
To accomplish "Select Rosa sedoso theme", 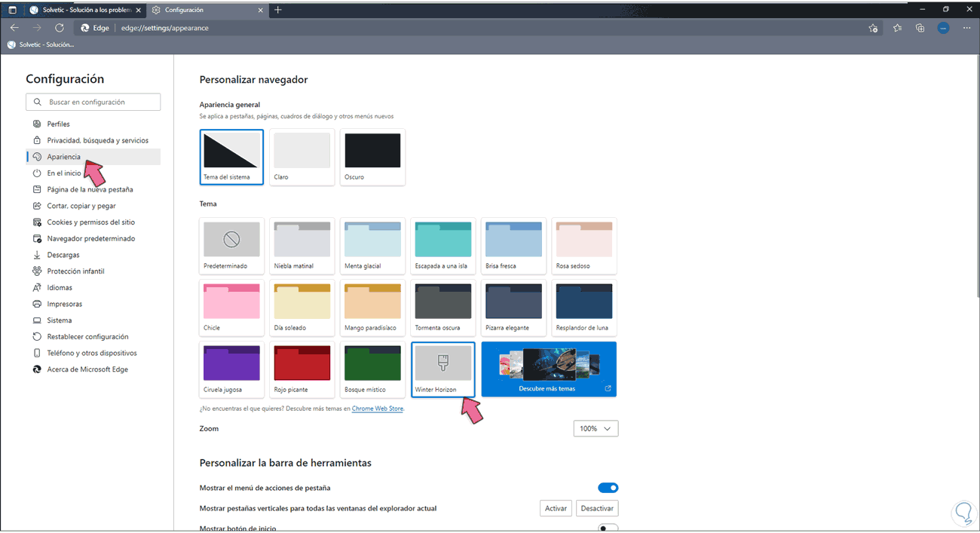I will [x=584, y=246].
